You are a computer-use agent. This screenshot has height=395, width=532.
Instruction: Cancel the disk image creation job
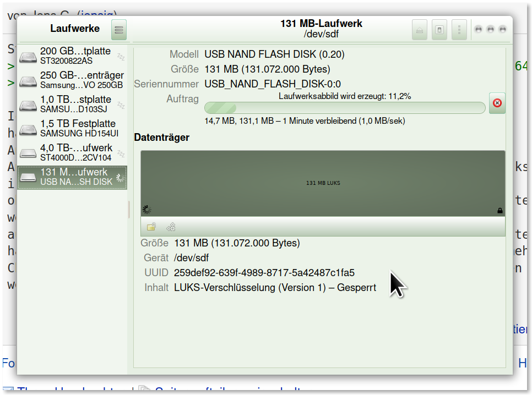click(x=497, y=103)
